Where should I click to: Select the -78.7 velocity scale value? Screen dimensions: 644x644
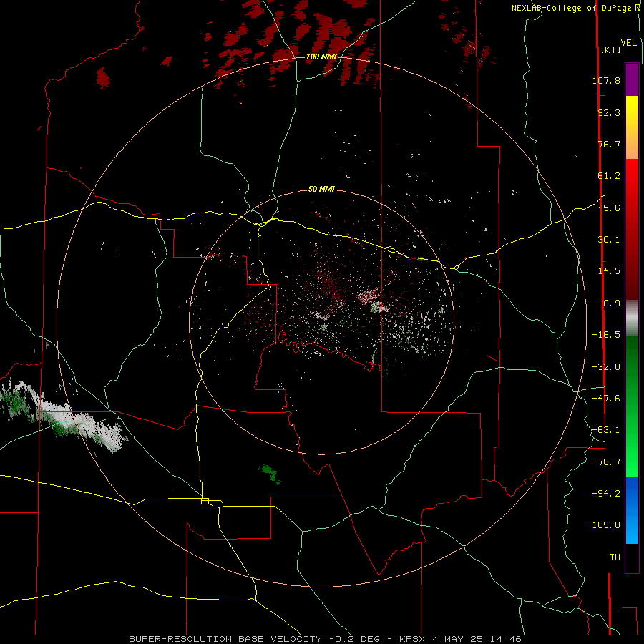click(x=606, y=462)
